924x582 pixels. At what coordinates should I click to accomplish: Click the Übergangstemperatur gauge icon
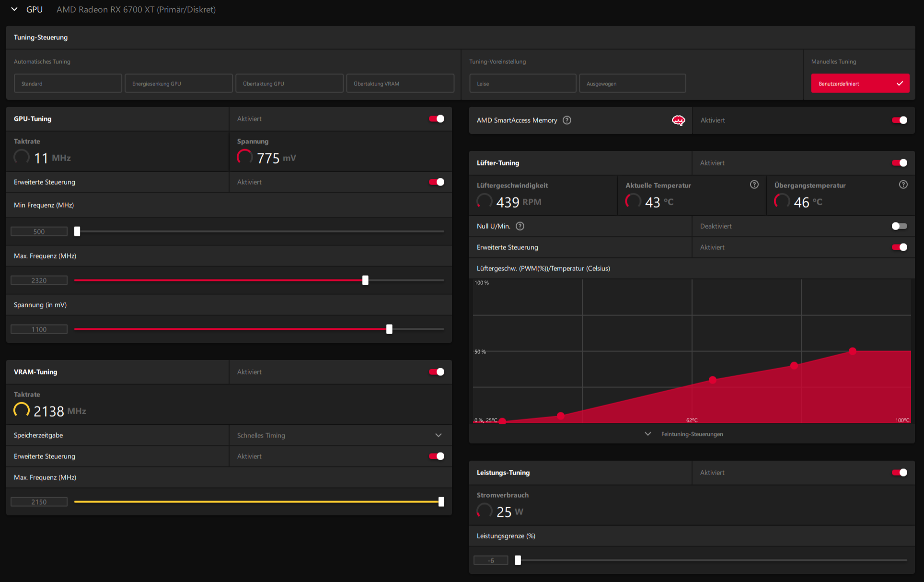(x=782, y=201)
